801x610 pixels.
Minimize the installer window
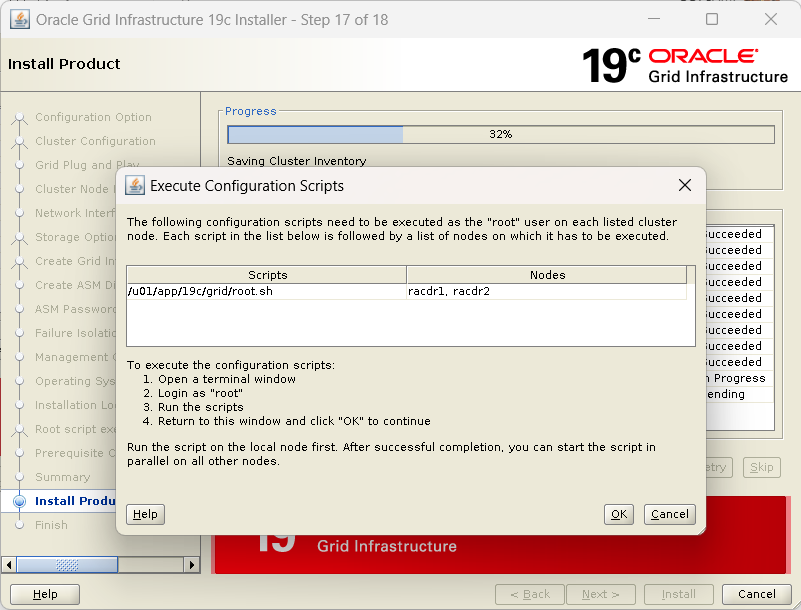pos(654,19)
